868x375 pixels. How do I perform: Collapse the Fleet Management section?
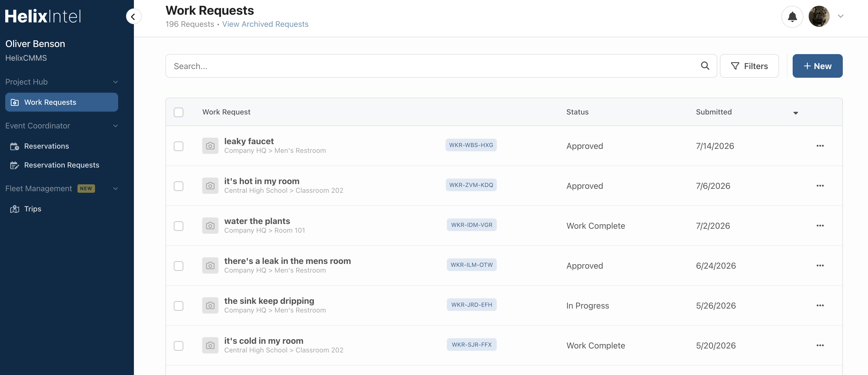(115, 189)
